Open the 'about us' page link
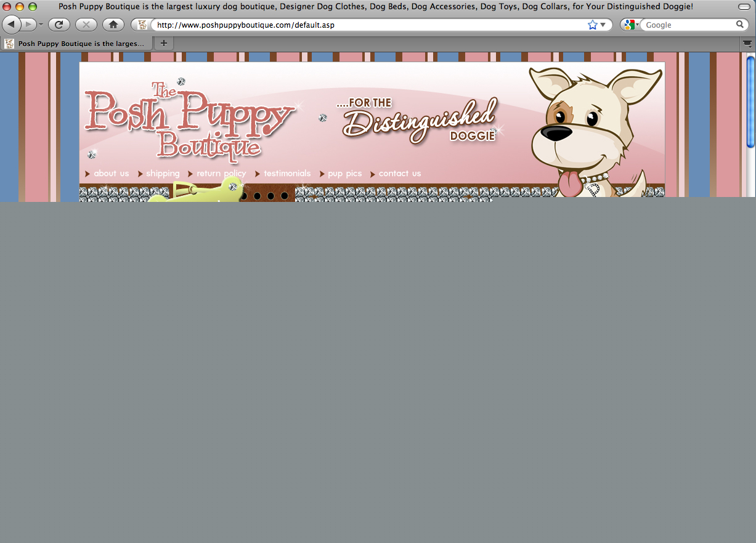This screenshot has height=543, width=756. (x=112, y=174)
